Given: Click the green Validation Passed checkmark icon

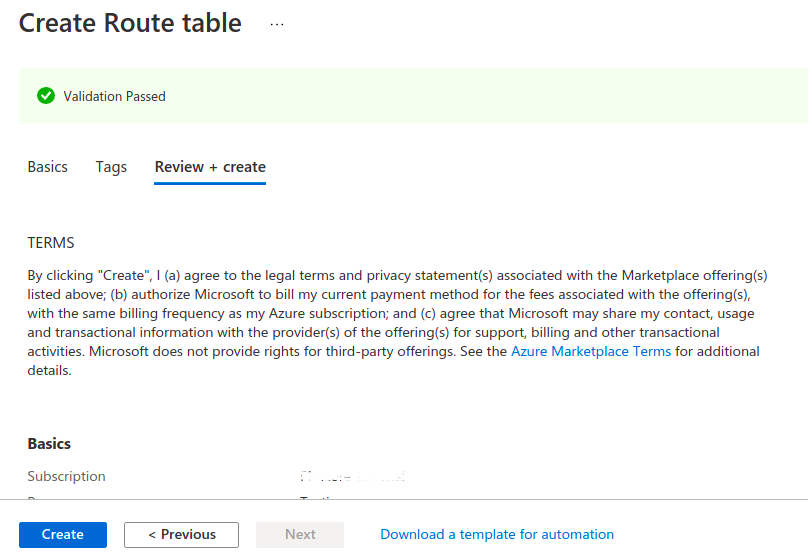Looking at the screenshot, I should click(45, 96).
